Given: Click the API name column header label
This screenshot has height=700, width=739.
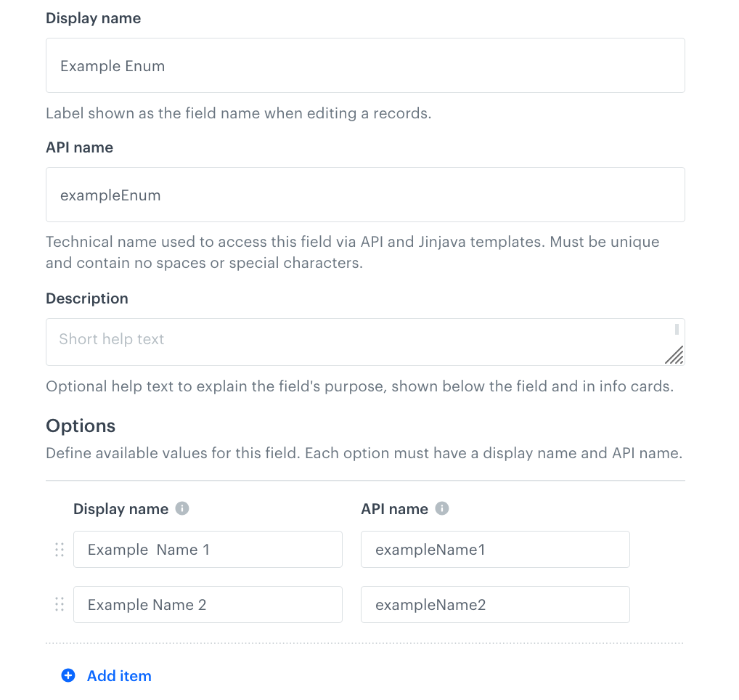Looking at the screenshot, I should (396, 508).
